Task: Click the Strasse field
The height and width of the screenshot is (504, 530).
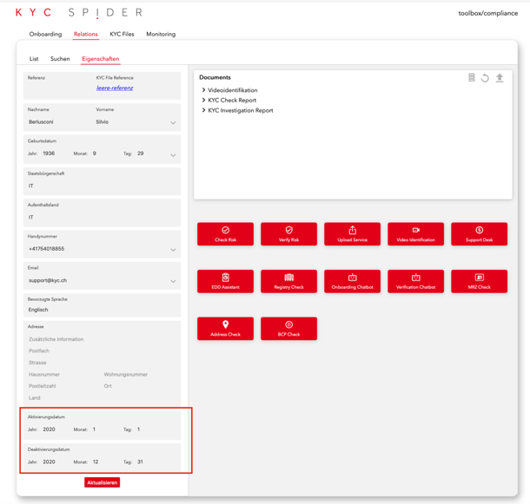Action: [38, 363]
